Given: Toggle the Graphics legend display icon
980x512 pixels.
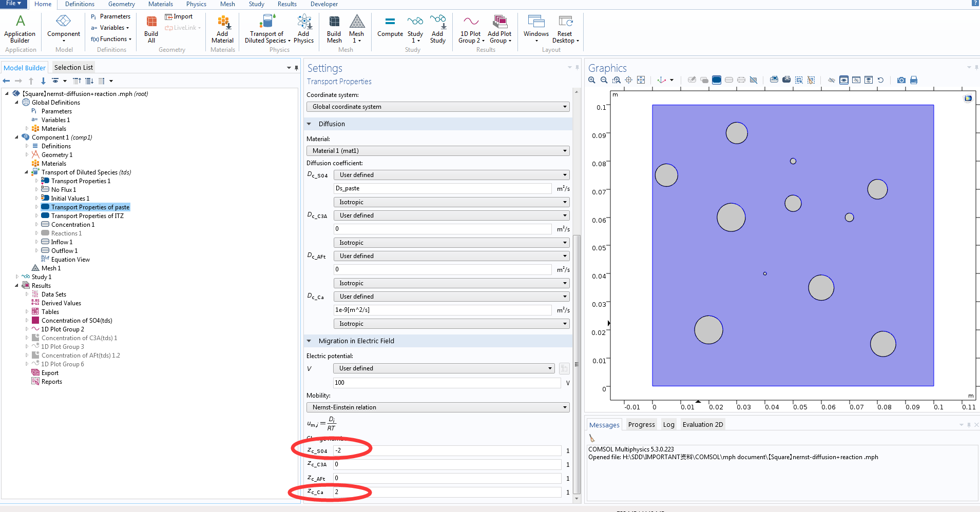Looking at the screenshot, I should pyautogui.click(x=968, y=98).
